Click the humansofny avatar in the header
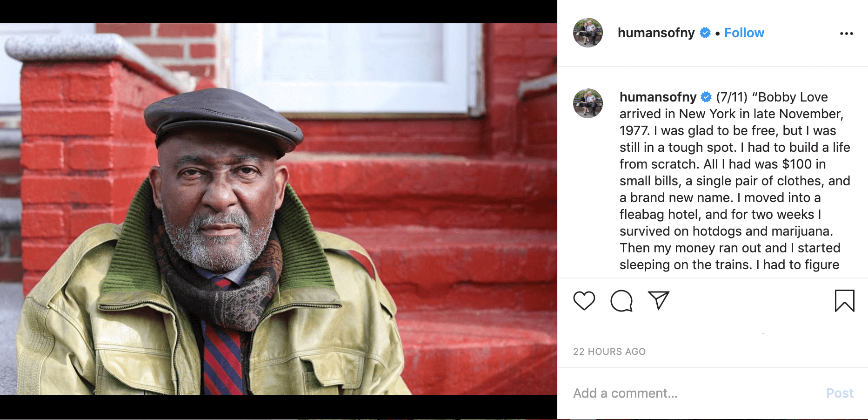Viewport: 868px width, 420px height. (x=588, y=33)
